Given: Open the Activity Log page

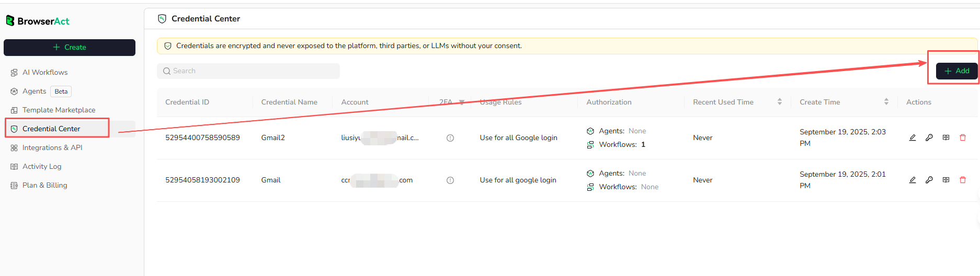Looking at the screenshot, I should pos(42,166).
